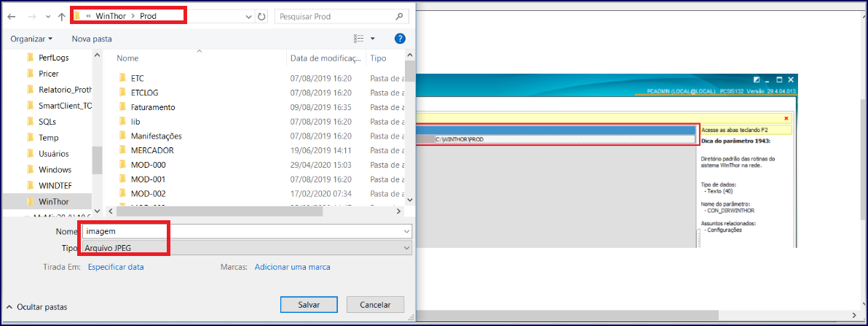Screen dimensions: 868x326
Task: Go back with the left arrow button
Action: pos(12,17)
